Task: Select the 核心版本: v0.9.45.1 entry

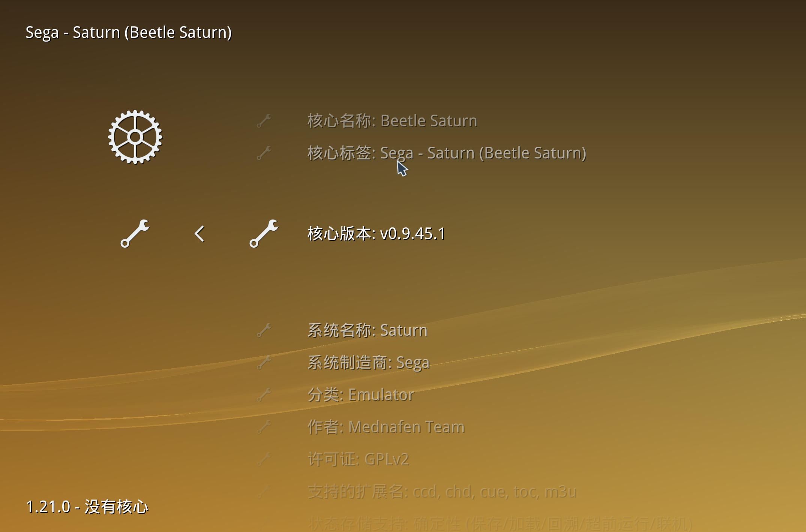Action: click(x=376, y=234)
